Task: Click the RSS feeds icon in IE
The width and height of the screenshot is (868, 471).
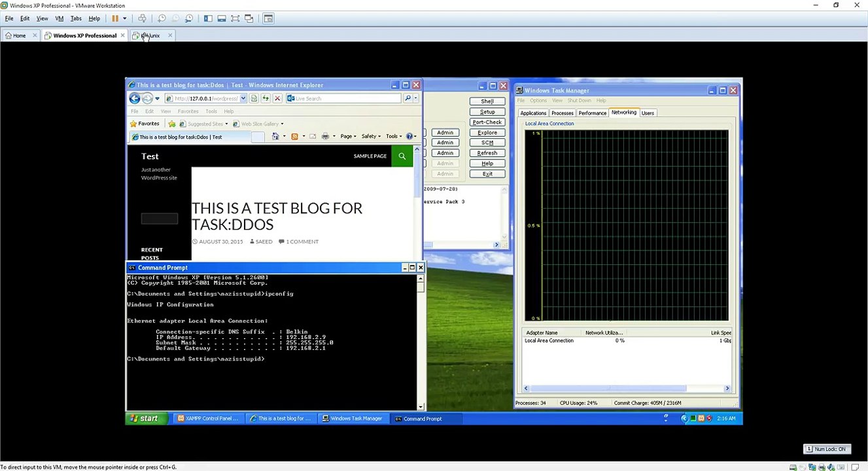Action: click(x=294, y=136)
